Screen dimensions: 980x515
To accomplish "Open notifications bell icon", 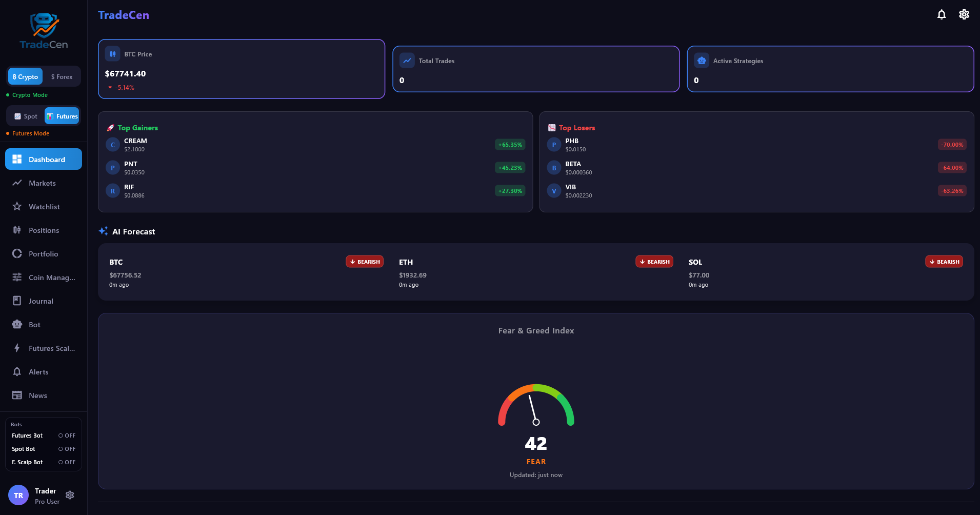I will (x=942, y=14).
